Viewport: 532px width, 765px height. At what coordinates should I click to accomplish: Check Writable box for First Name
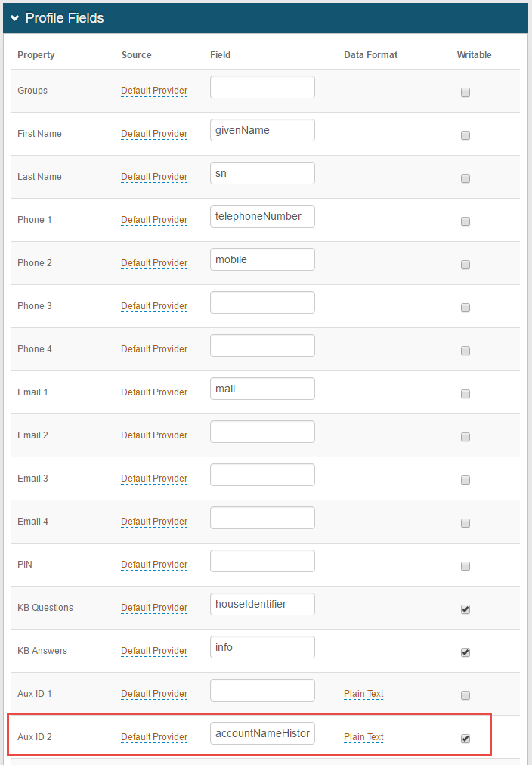click(x=466, y=135)
